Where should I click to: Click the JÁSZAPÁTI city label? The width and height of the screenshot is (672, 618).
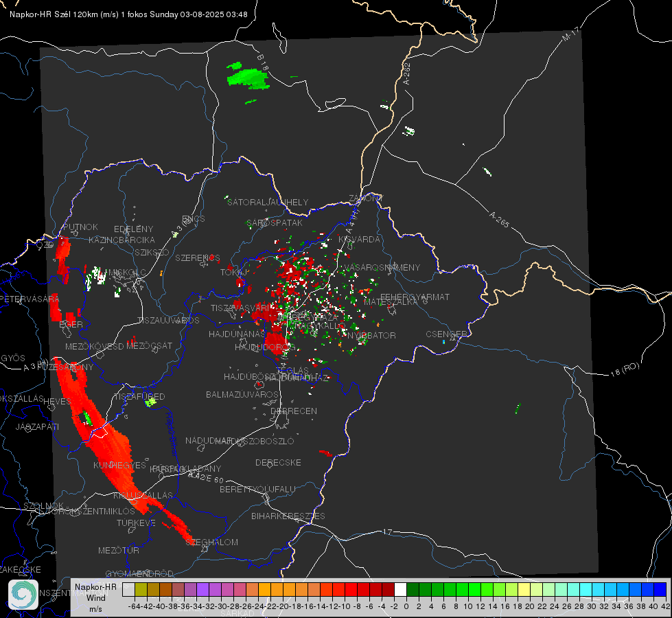(x=37, y=426)
